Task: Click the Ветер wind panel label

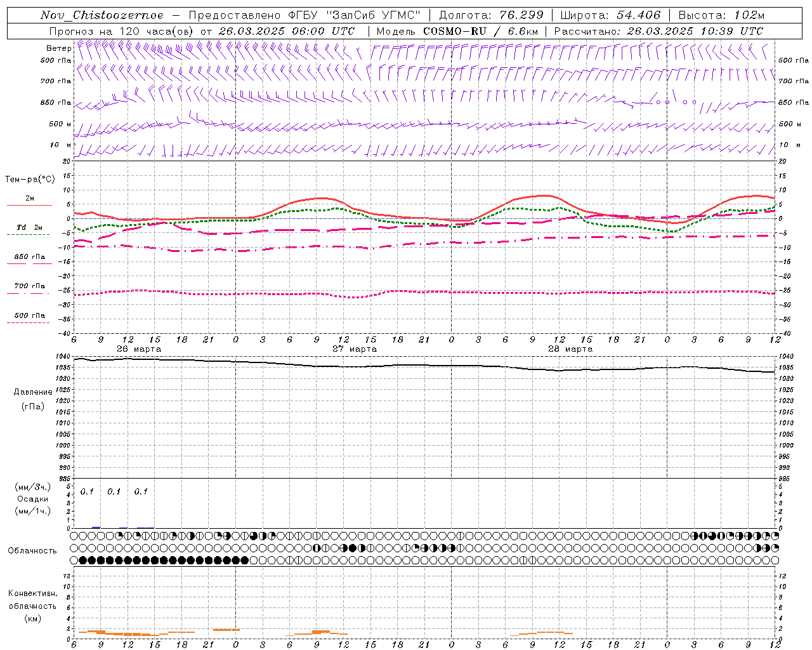Action: pos(58,48)
